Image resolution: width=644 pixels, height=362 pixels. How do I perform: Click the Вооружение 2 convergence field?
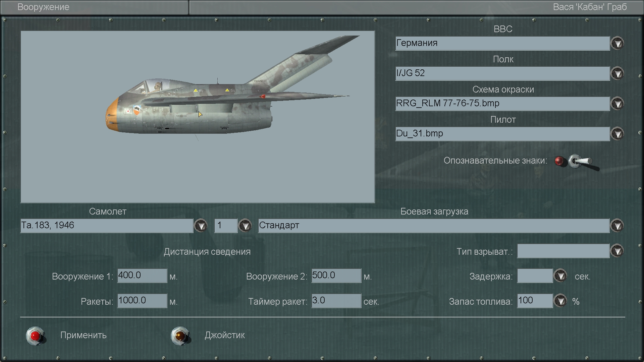click(x=336, y=276)
